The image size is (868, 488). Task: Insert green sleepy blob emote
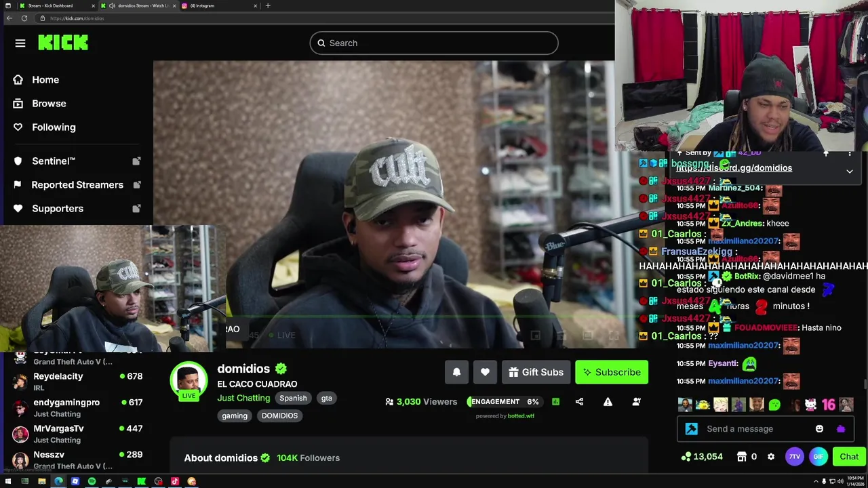click(x=774, y=405)
